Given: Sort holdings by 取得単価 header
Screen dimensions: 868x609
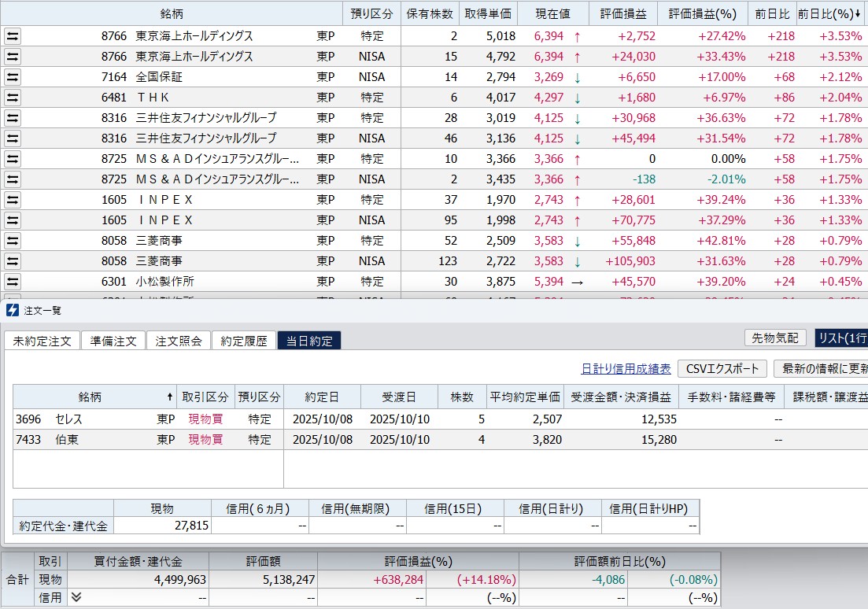Looking at the screenshot, I should (x=488, y=14).
